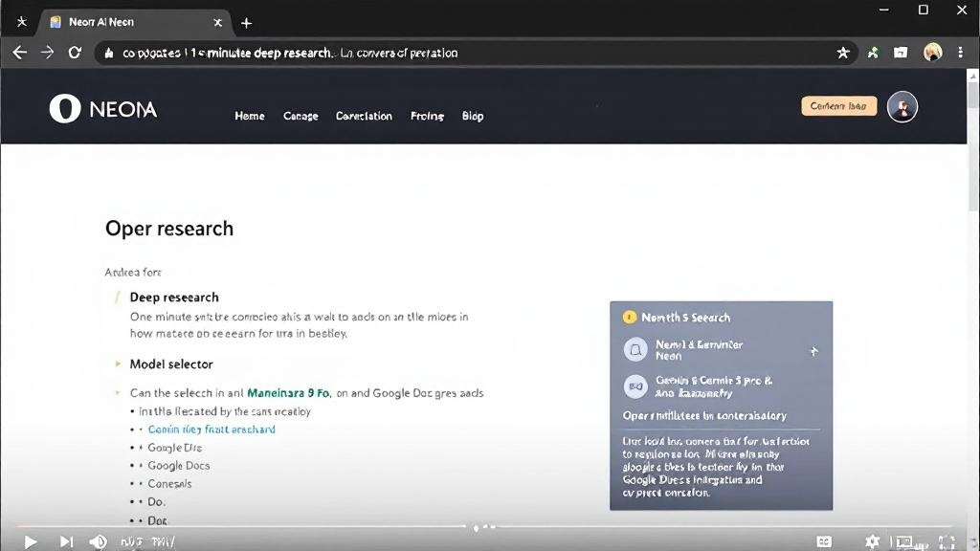The image size is (980, 551).
Task: Select Pricing in the site navigation
Action: (427, 116)
